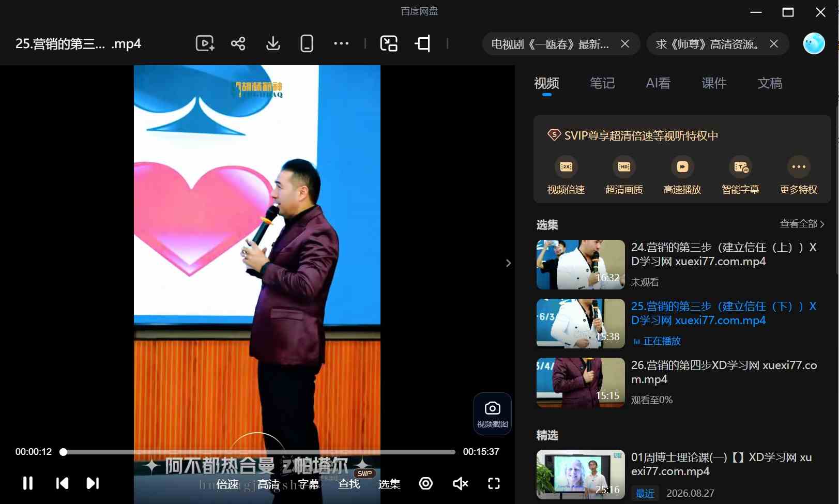
Task: Toggle the muted speaker icon
Action: coord(460,483)
